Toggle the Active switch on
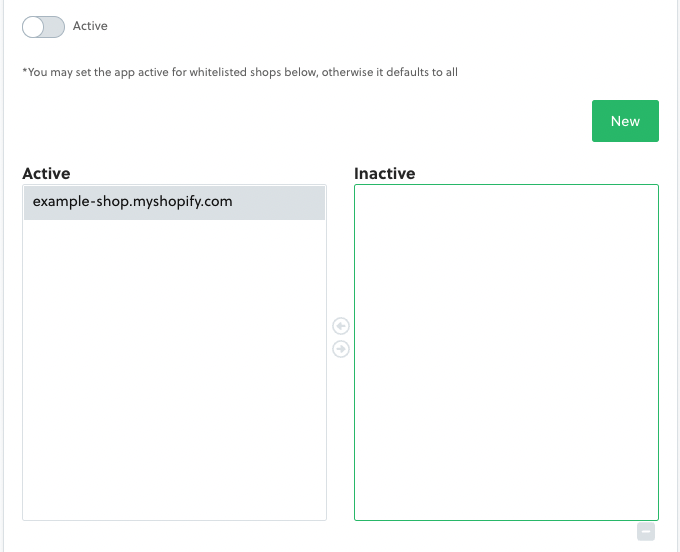 [x=43, y=27]
